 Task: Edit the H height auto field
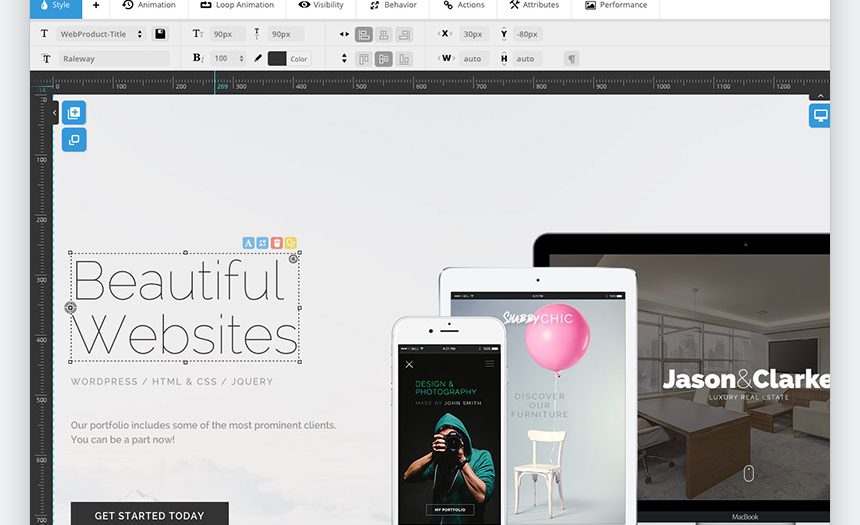click(525, 59)
